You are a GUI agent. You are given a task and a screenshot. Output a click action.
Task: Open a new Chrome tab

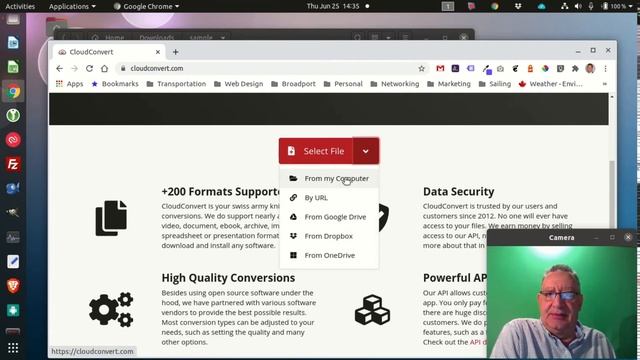[176, 52]
